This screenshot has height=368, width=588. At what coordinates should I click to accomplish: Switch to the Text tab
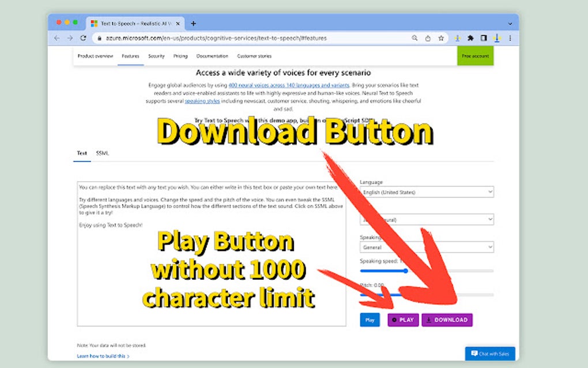[x=82, y=153]
